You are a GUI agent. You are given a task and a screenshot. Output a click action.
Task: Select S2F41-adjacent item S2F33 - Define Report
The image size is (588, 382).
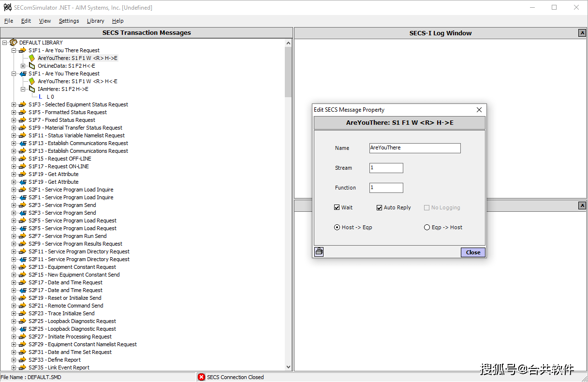tap(55, 360)
